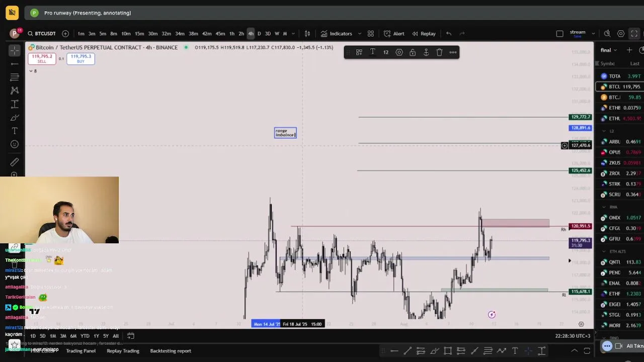This screenshot has height=362, width=644.
Task: Select the brush tool in the left sidebar
Action: (15, 118)
